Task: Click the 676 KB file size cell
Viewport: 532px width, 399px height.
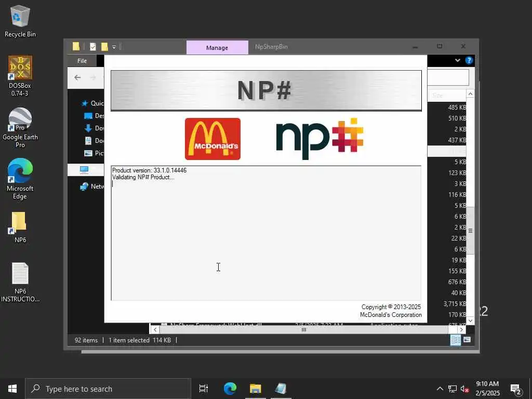Action: tap(457, 282)
